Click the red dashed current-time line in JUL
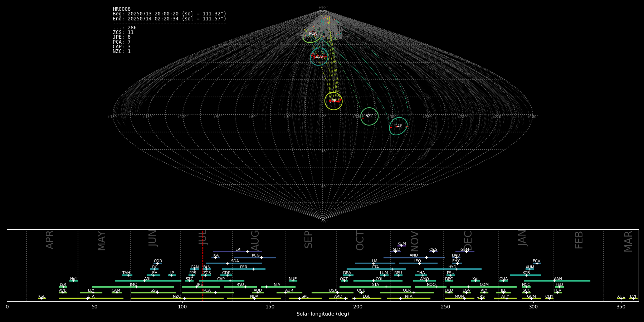 coord(203,265)
